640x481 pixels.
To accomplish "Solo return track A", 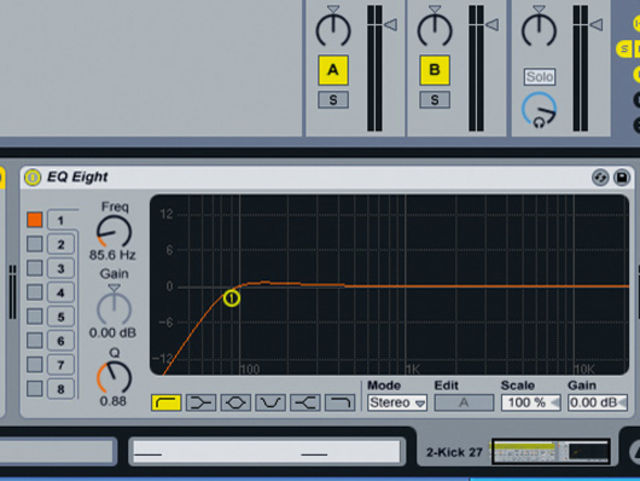I will pos(333,100).
